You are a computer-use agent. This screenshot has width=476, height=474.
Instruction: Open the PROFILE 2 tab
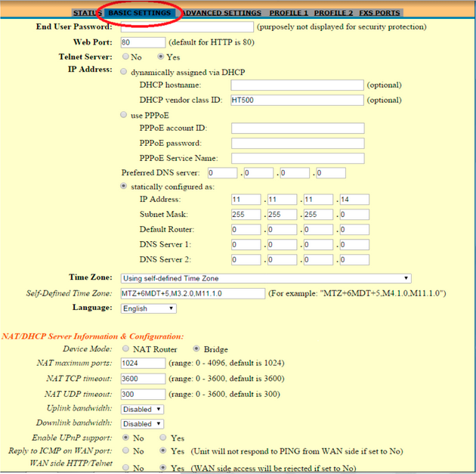coord(333,13)
